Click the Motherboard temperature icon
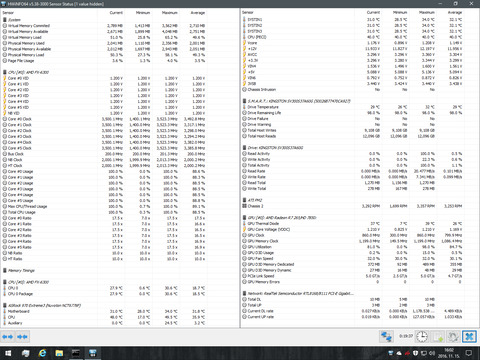Screen dimensions: 480x360 5,311
